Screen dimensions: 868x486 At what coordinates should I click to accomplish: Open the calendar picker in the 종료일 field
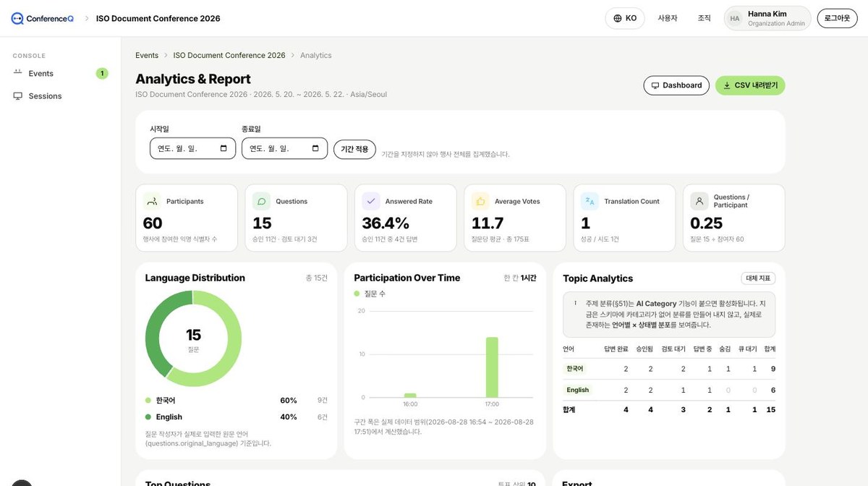coord(315,149)
